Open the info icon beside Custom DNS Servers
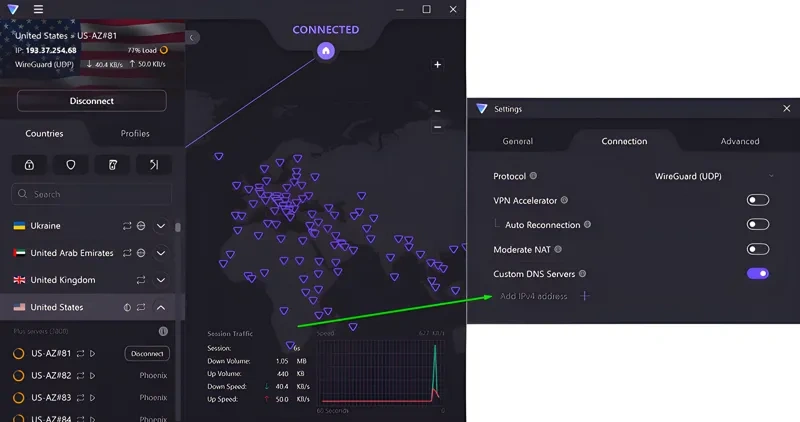Image resolution: width=800 pixels, height=422 pixels. 582,274
